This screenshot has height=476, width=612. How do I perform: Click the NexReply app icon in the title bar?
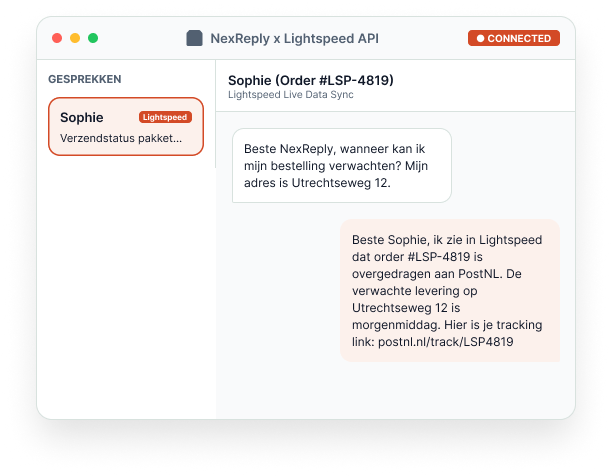tap(194, 38)
